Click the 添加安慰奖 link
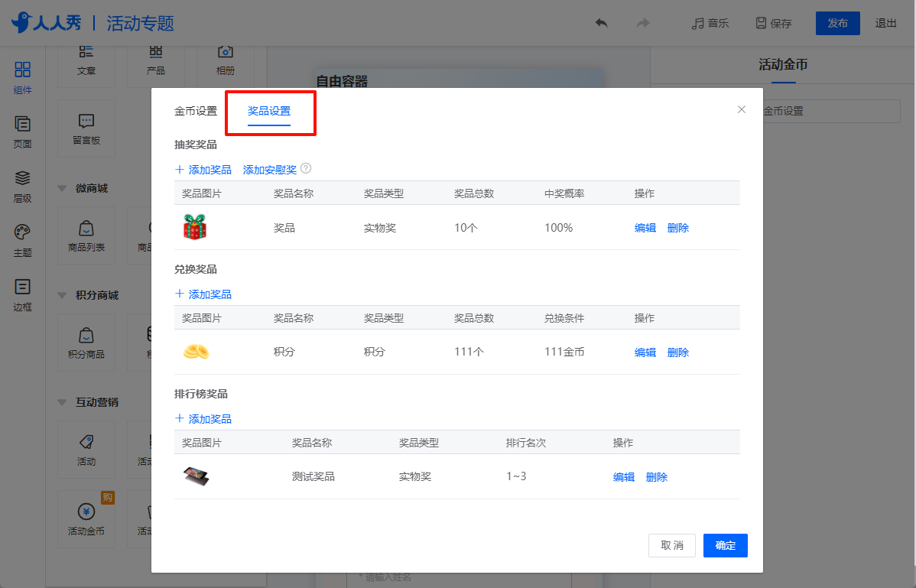This screenshot has height=588, width=916. pyautogui.click(x=269, y=170)
